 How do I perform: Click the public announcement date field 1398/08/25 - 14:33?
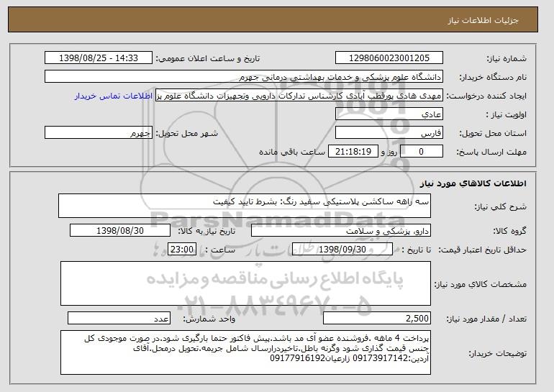[99, 58]
